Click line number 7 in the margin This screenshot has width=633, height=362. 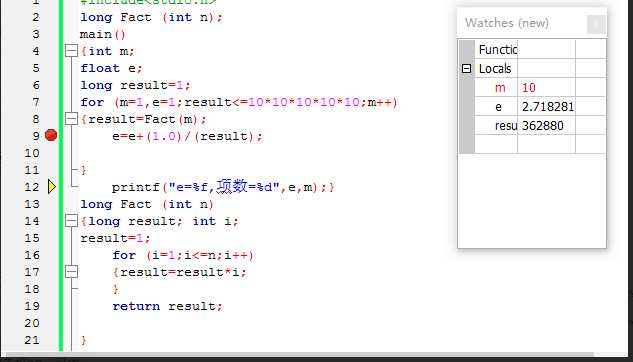click(36, 102)
